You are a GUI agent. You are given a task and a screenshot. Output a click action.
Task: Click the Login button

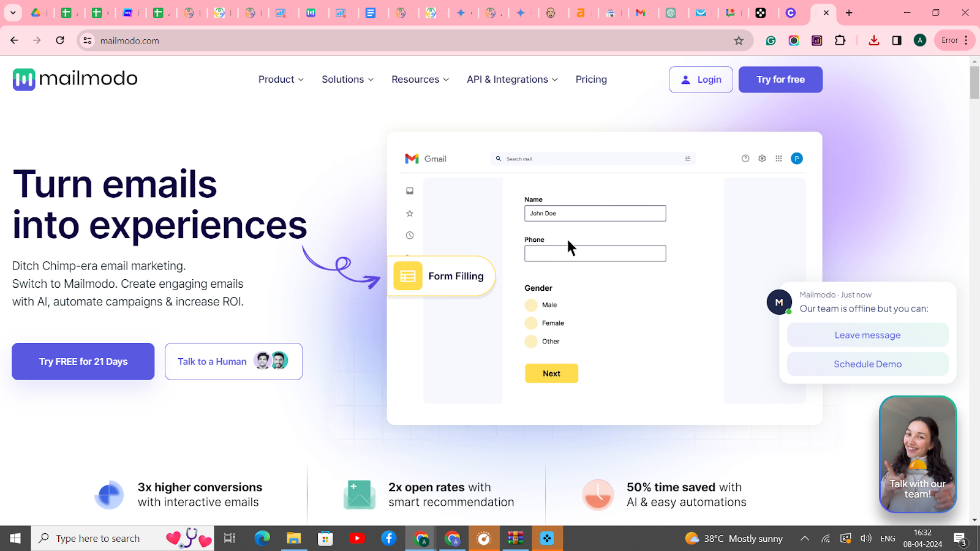(701, 80)
